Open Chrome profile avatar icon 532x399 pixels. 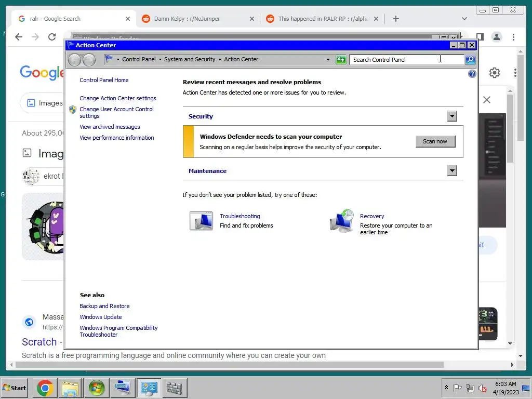point(497,37)
